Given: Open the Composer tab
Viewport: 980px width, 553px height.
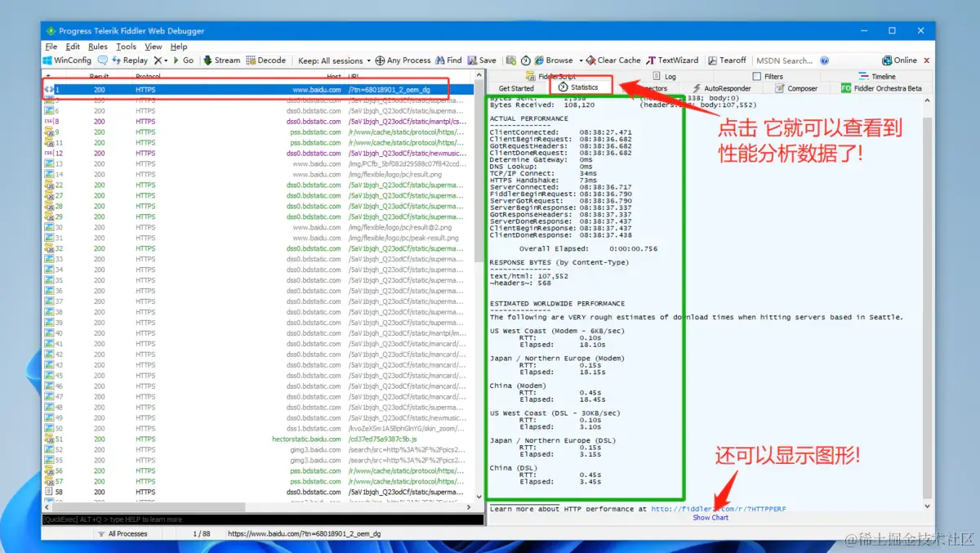Looking at the screenshot, I should click(x=795, y=88).
